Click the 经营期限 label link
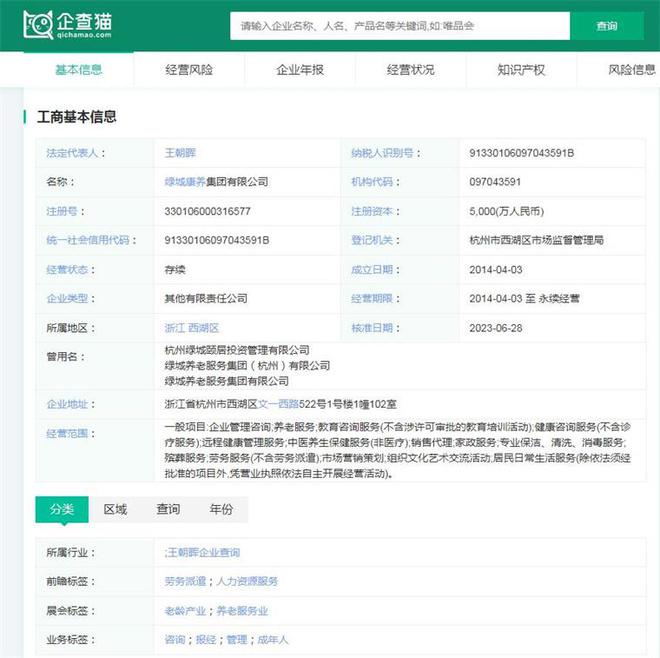The image size is (660, 658). pos(372,298)
